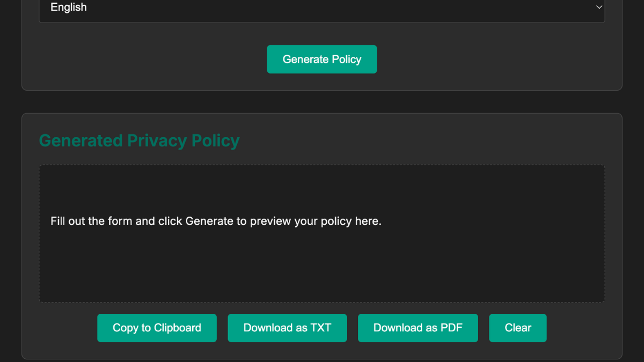Tap the Copy to Clipboard button
The image size is (644, 362).
(157, 328)
